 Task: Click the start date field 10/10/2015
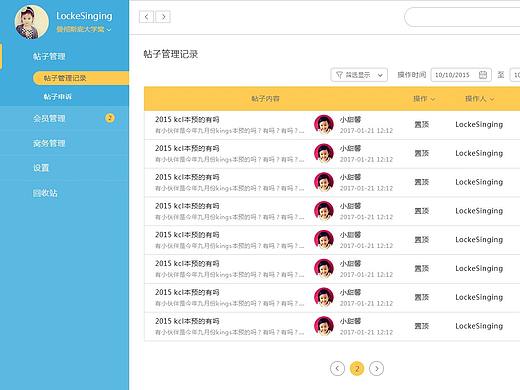(461, 75)
